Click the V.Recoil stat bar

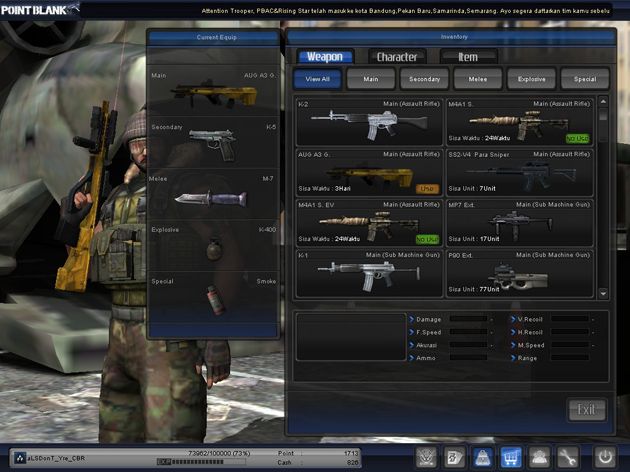pos(570,319)
